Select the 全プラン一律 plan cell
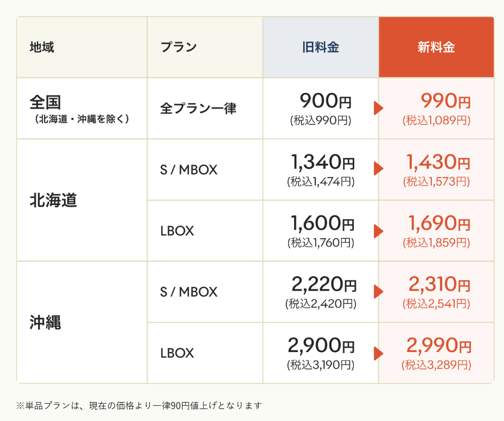This screenshot has height=421, width=504. click(x=198, y=109)
